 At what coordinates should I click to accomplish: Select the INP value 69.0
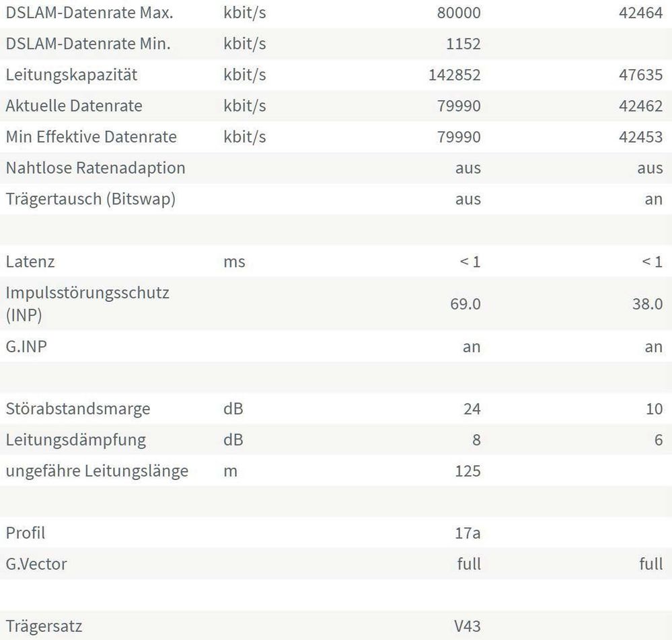[x=465, y=304]
